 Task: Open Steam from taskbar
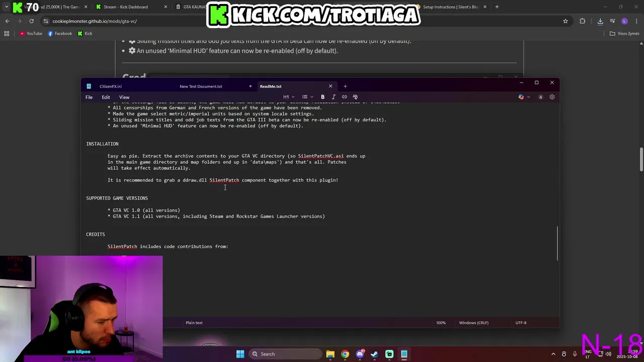point(374,354)
